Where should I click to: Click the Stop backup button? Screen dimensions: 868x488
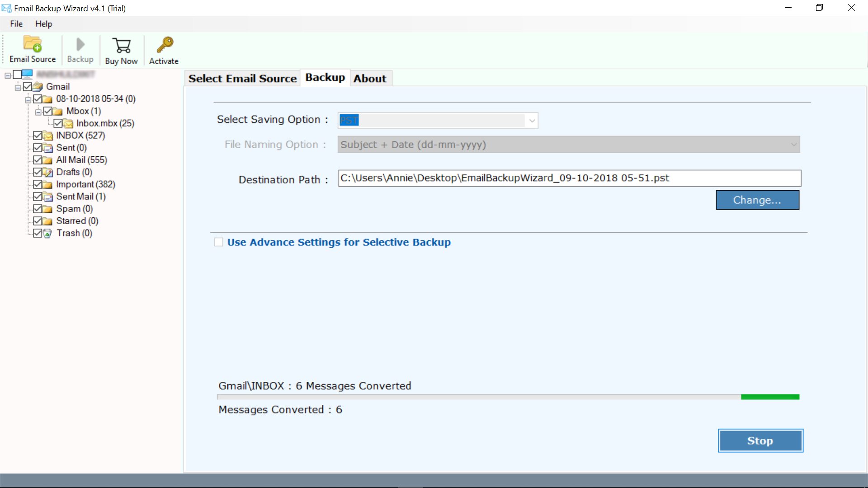click(761, 441)
